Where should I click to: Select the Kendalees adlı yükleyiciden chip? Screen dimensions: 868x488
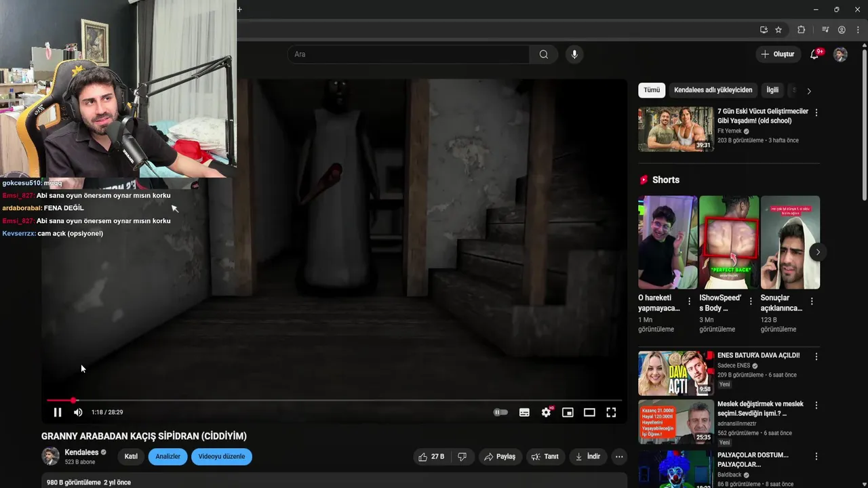pyautogui.click(x=713, y=90)
